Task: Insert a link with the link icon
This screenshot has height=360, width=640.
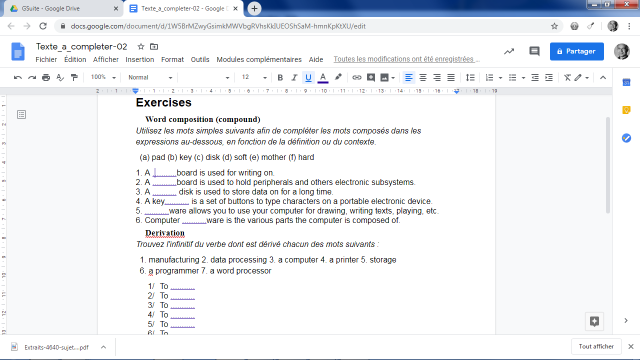Action: (x=356, y=78)
